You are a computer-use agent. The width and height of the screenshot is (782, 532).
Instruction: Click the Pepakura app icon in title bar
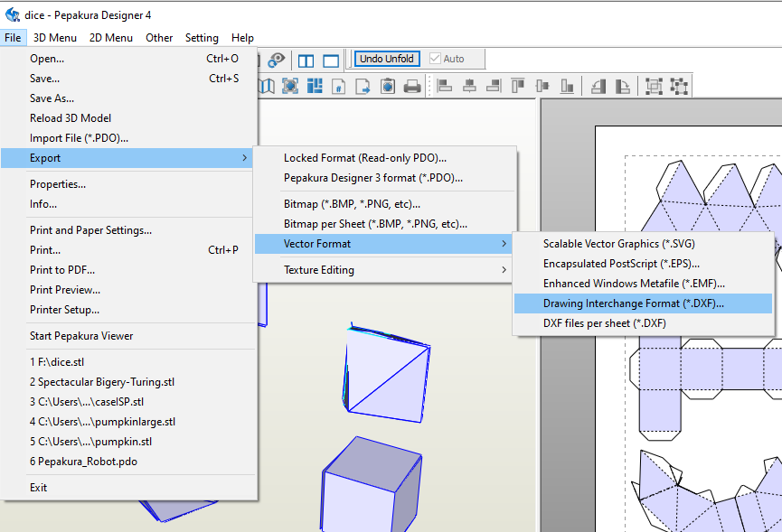pyautogui.click(x=13, y=15)
